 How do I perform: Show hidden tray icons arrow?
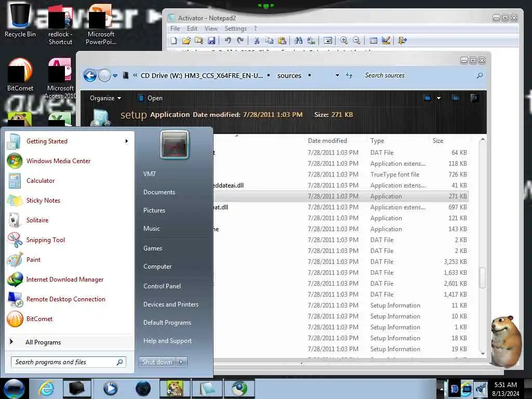[442, 389]
